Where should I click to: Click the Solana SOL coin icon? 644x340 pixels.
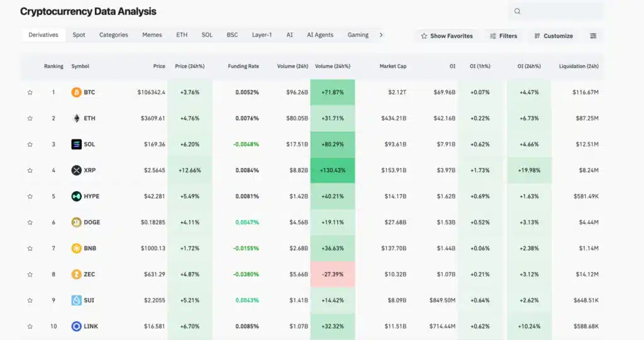coord(76,145)
